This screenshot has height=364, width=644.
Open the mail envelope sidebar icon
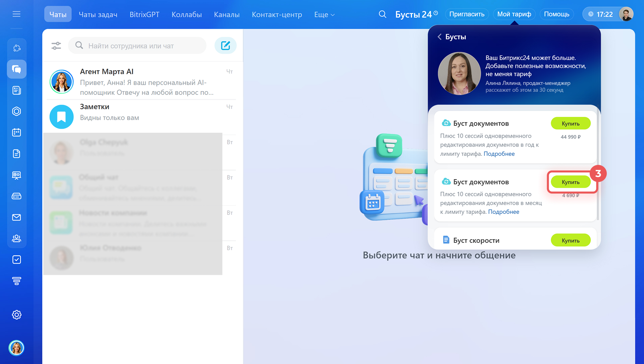coord(16,218)
